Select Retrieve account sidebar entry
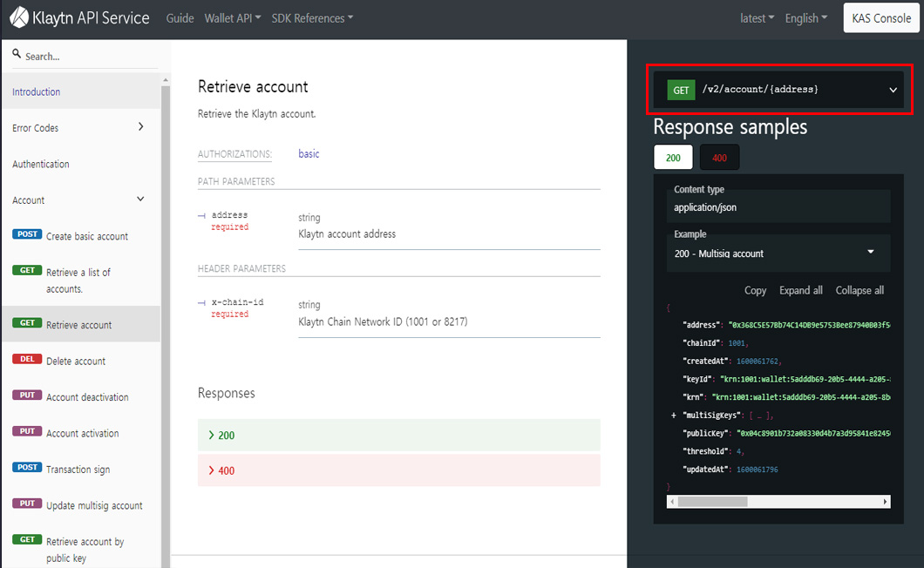The width and height of the screenshot is (924, 568). 81,324
